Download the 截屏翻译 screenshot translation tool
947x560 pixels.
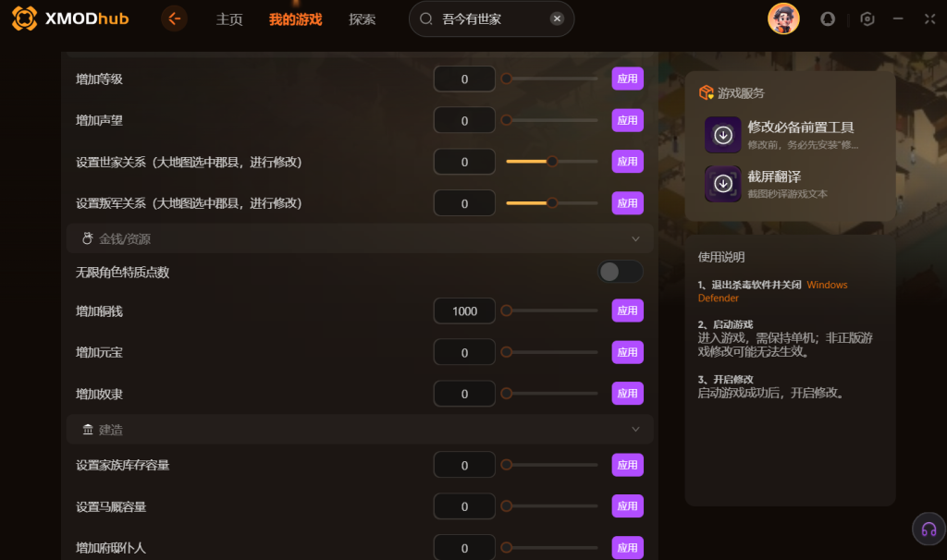click(723, 184)
